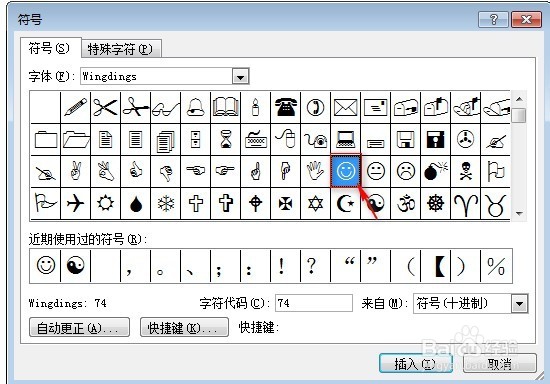550x384 pixels.
Task: Close the 符号 dialog window
Action: click(x=526, y=19)
